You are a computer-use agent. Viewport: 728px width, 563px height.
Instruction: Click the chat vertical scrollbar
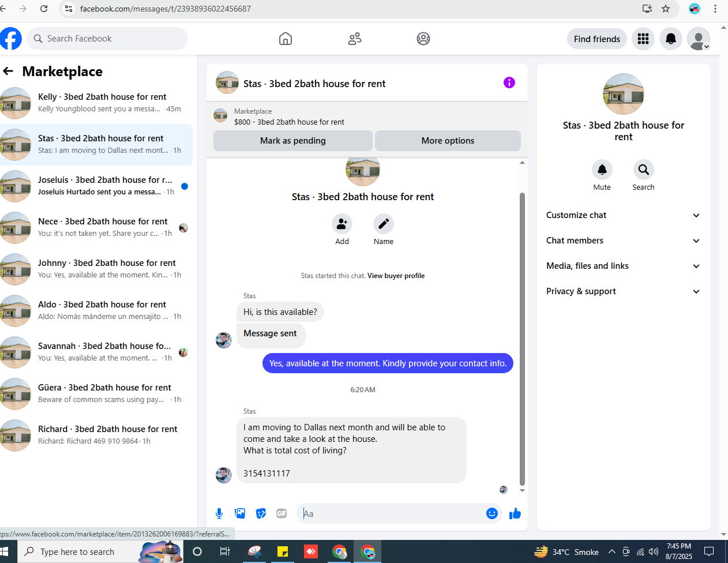(x=522, y=339)
